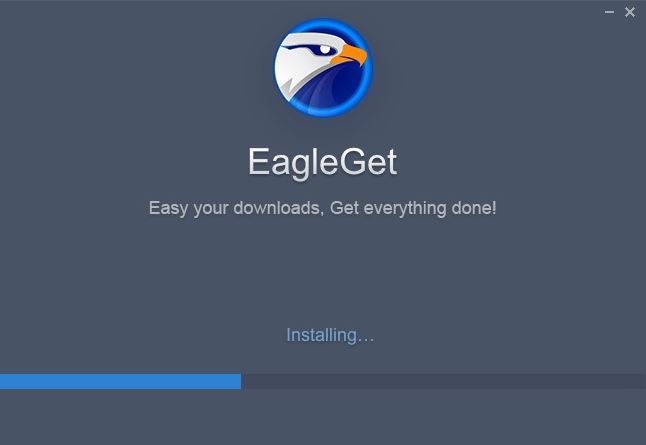Minimize the EagleGet installer window
The height and width of the screenshot is (445, 646).
coord(609,12)
